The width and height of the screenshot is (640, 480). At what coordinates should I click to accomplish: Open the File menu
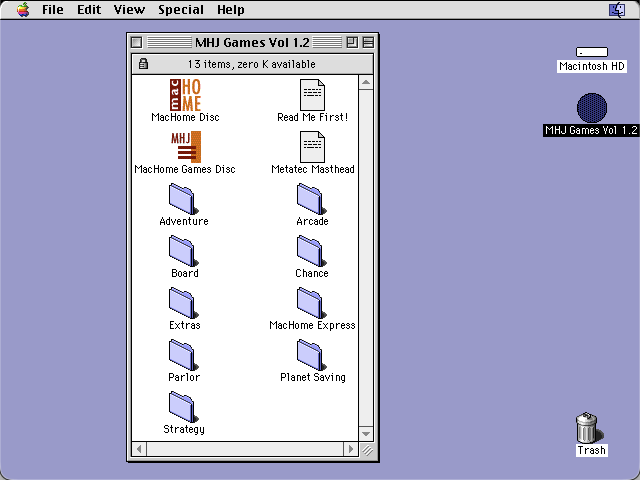pos(53,9)
